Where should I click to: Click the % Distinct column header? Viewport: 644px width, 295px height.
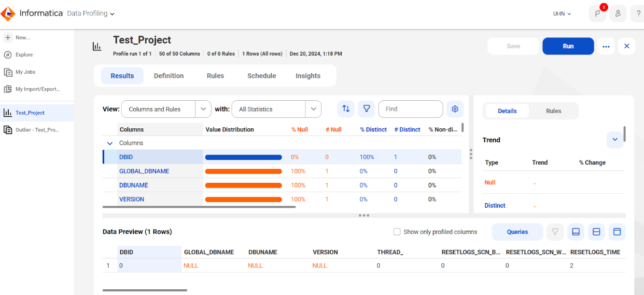373,130
